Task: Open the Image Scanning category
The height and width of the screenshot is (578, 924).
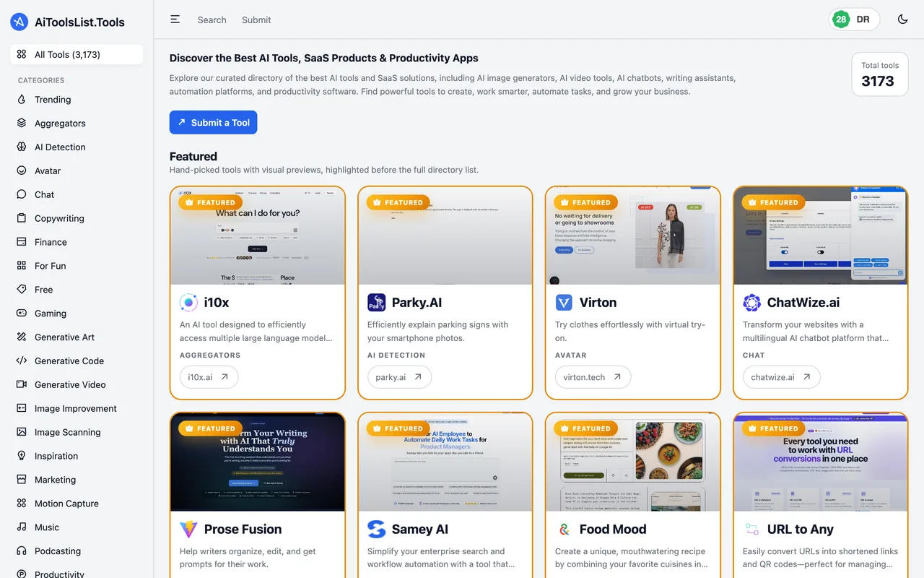Action: [77, 432]
